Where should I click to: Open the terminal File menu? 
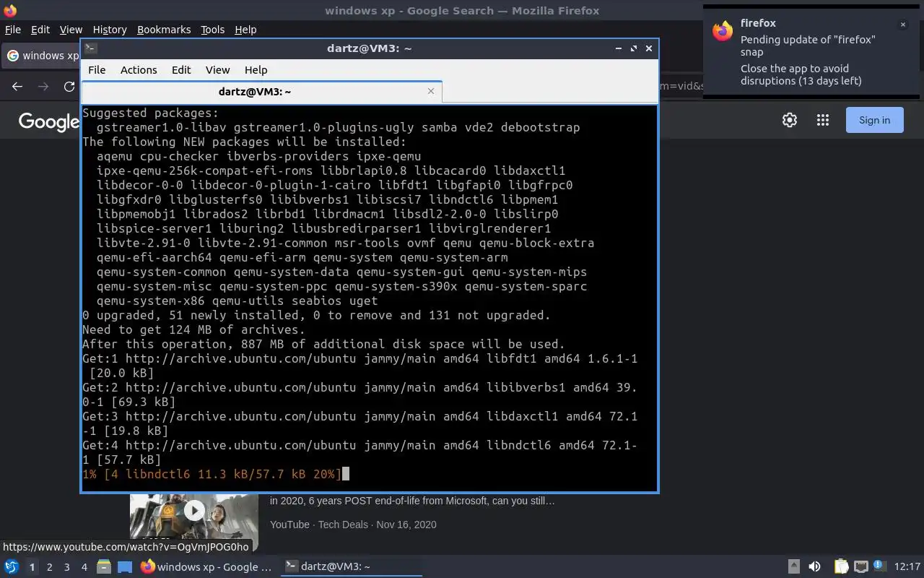coord(97,70)
